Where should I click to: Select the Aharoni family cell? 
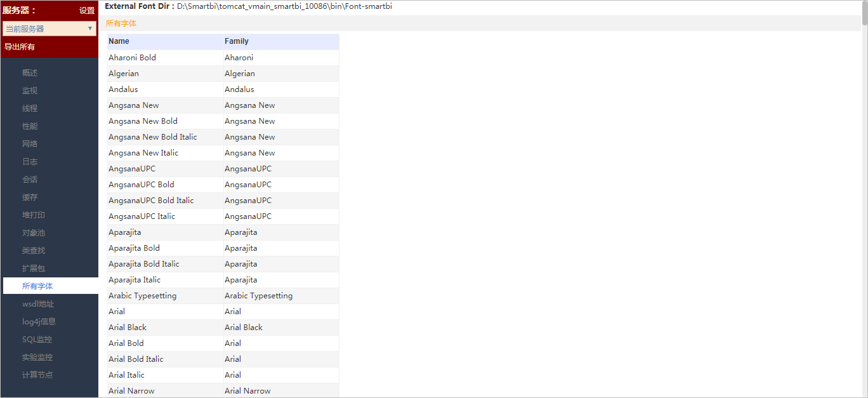tap(281, 58)
